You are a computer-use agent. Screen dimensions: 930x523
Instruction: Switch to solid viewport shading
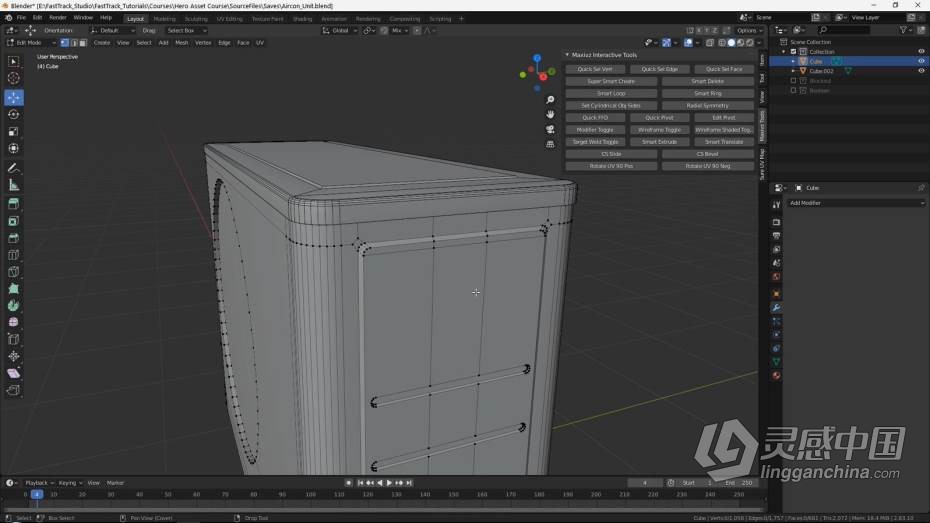731,43
